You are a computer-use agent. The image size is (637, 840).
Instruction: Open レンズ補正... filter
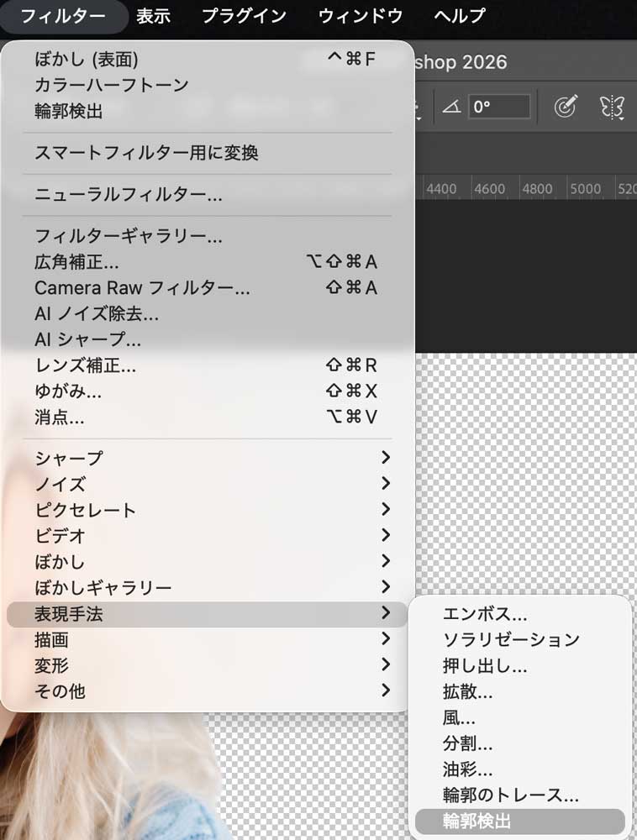[x=208, y=366]
